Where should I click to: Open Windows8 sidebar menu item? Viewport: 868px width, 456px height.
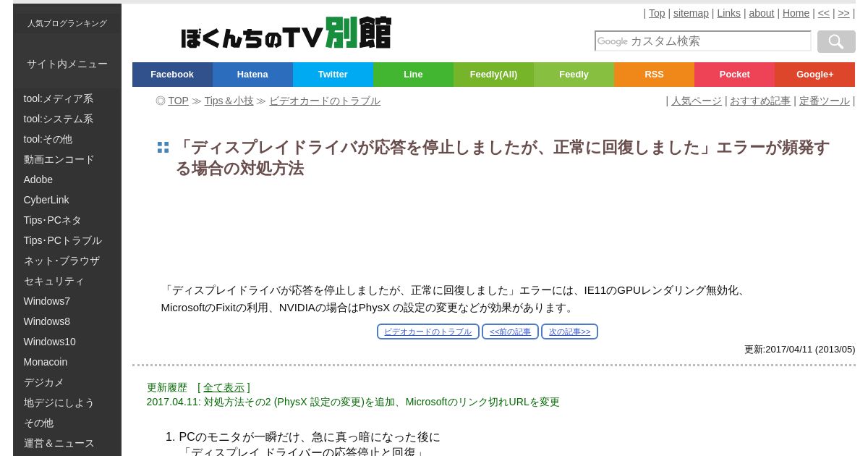point(67,321)
